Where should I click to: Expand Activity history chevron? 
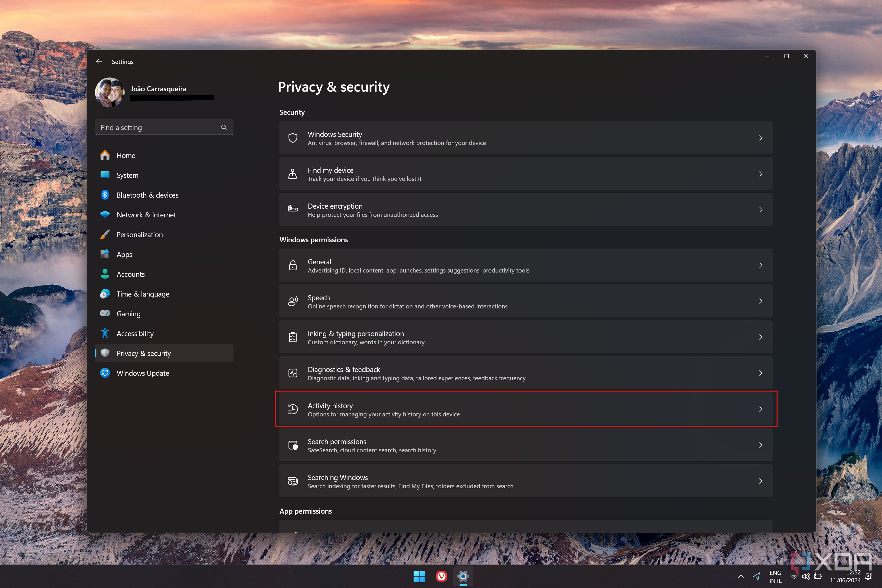[761, 409]
